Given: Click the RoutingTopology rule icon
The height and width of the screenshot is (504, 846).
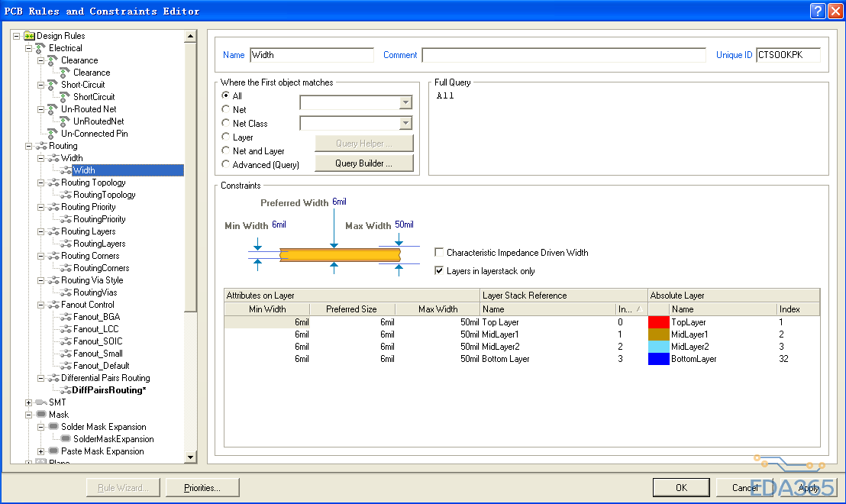Looking at the screenshot, I should (65, 195).
